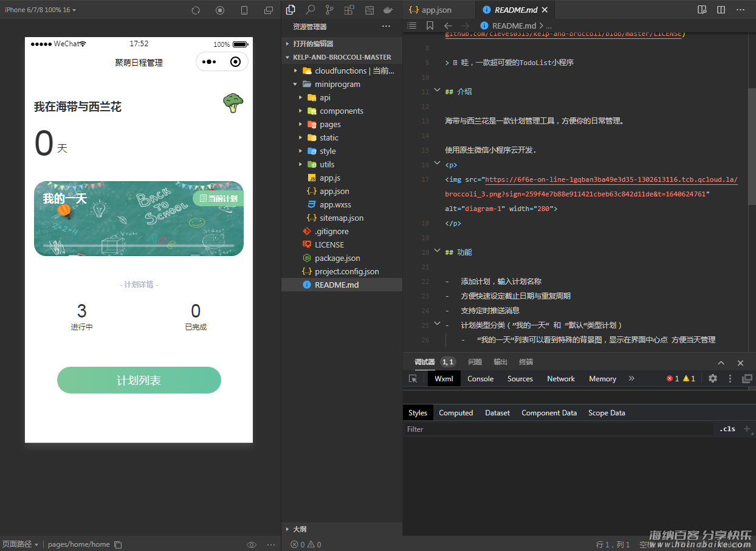The height and width of the screenshot is (551, 756).
Task: Open the 页面路径 dropdown
Action: pos(20,544)
